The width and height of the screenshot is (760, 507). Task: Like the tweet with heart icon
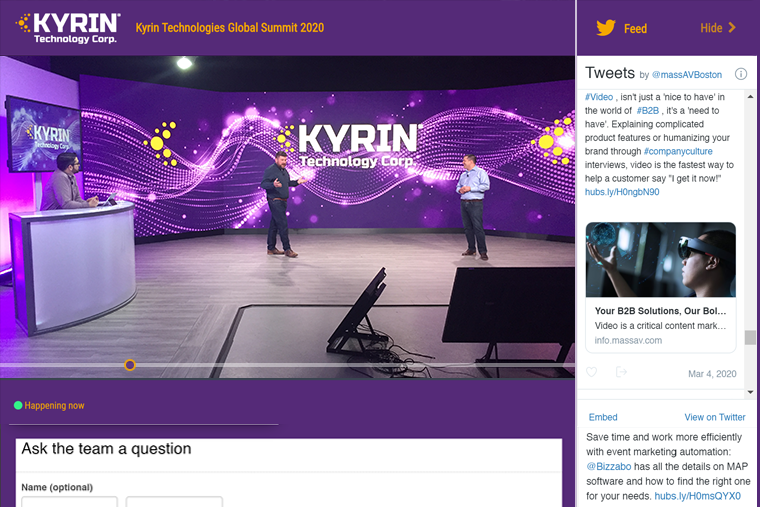point(591,372)
